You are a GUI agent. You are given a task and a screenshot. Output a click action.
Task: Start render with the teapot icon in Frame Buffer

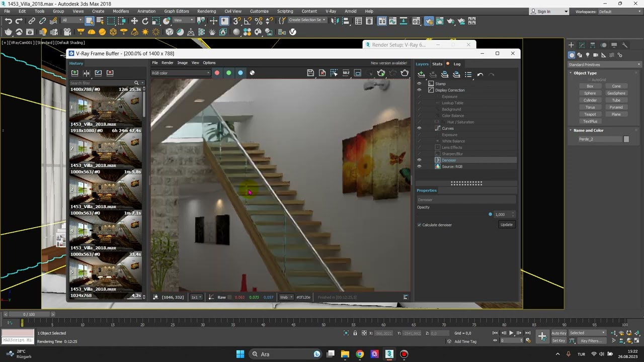coord(405,73)
